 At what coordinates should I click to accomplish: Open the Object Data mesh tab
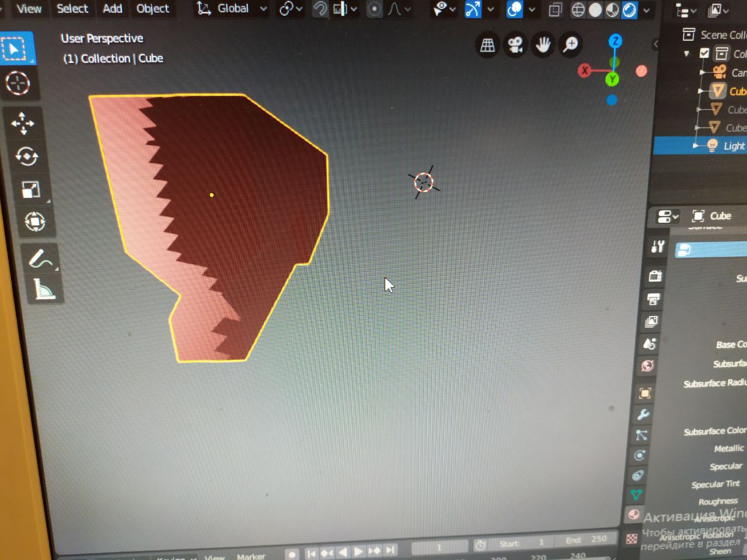click(636, 495)
